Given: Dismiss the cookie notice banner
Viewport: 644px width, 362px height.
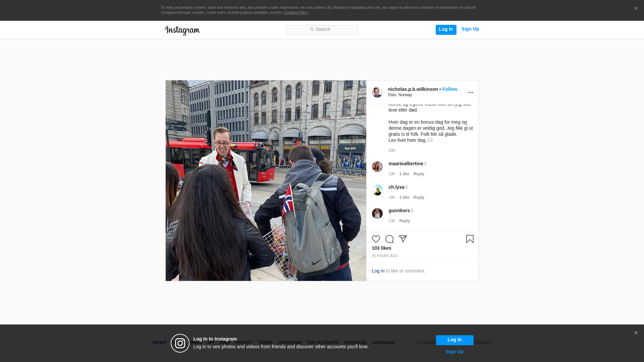Looking at the screenshot, I should tap(636, 8).
